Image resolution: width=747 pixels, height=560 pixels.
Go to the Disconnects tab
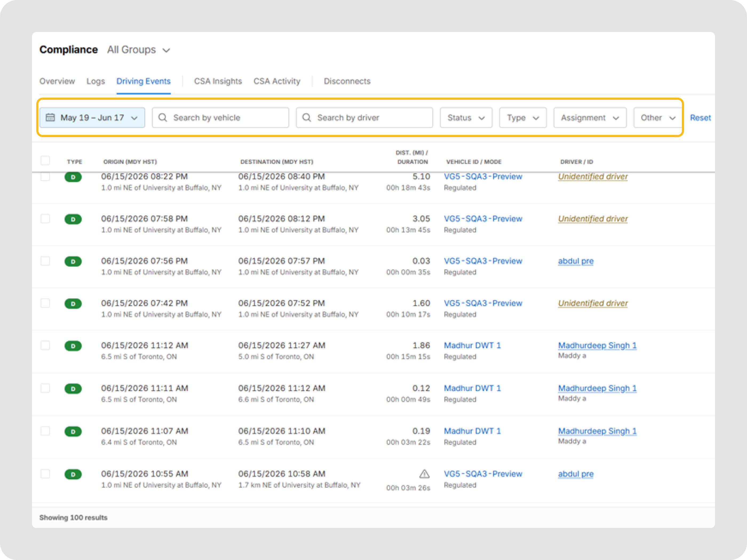[347, 81]
